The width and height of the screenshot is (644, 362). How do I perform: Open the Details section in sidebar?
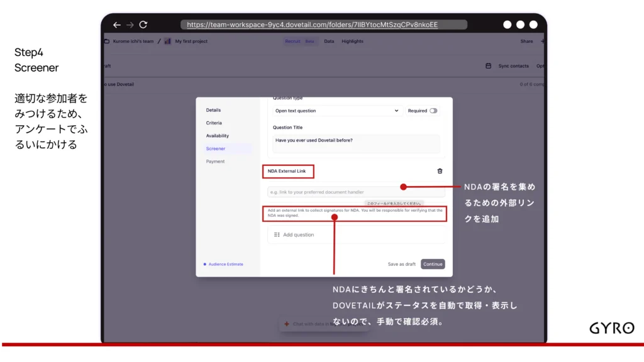(x=213, y=110)
